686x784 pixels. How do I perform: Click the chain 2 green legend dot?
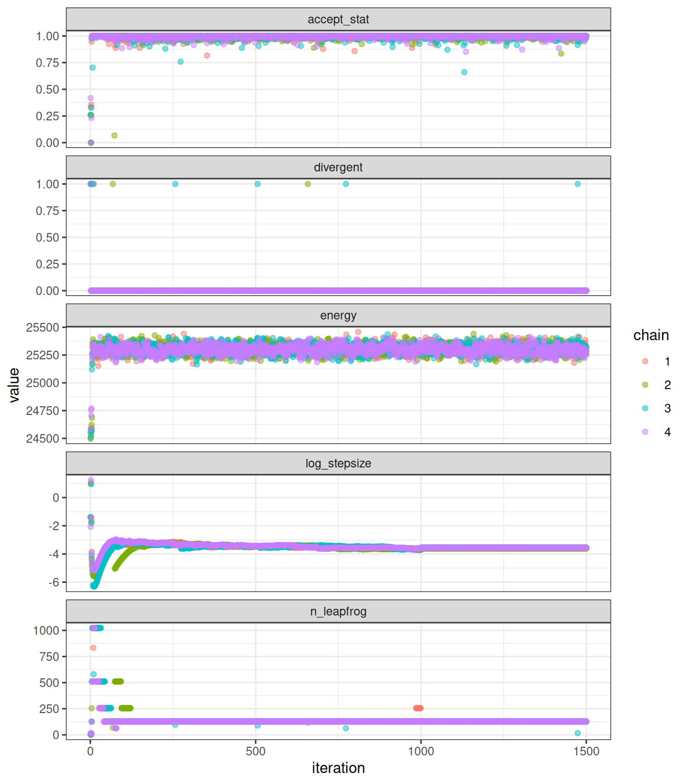coord(645,385)
